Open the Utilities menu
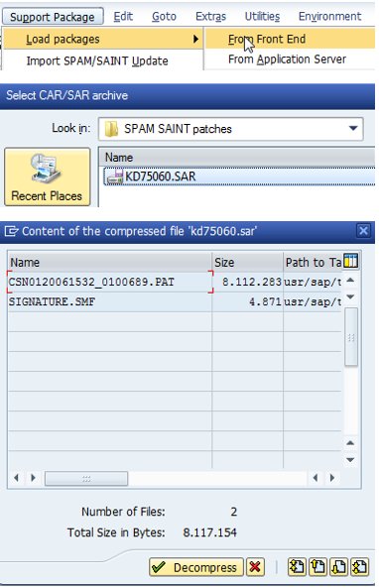Screen dimensions: 379x588 262,17
